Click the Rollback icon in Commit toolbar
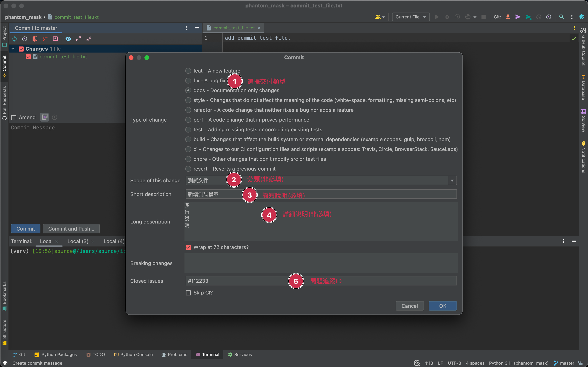The image size is (588, 367). [x=25, y=39]
